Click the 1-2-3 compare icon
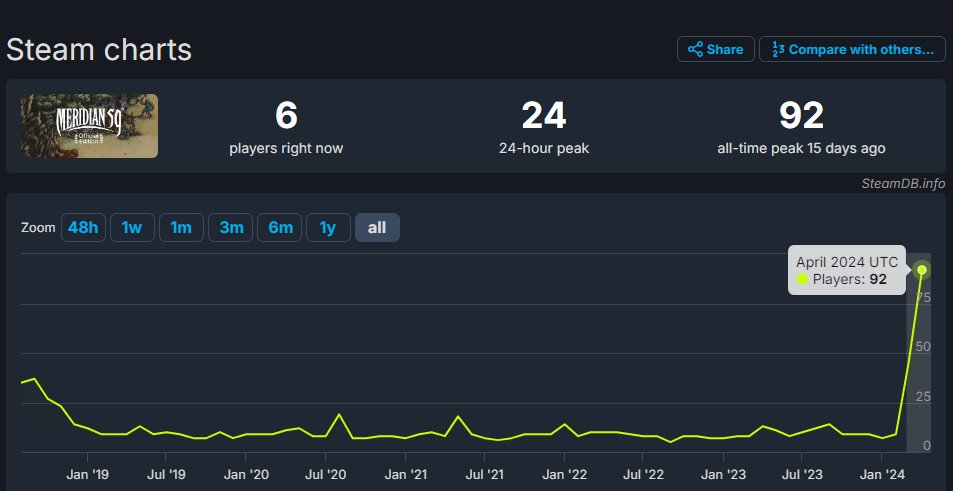This screenshot has width=953, height=491. coord(777,49)
